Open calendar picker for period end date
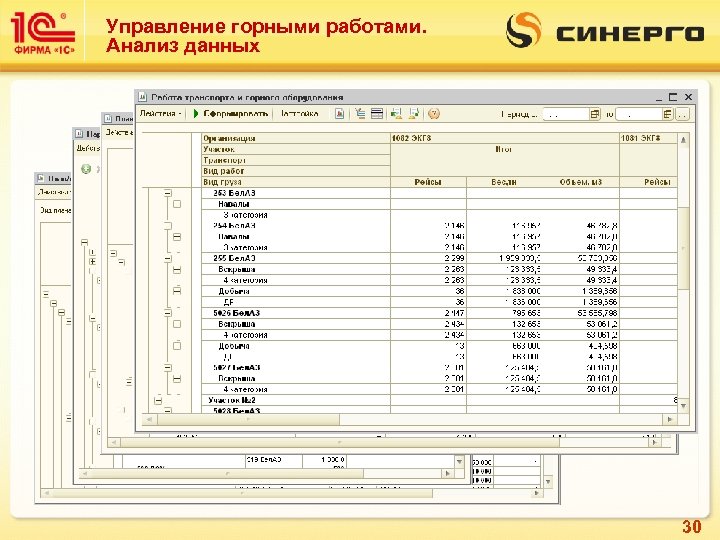Image resolution: width=720 pixels, height=540 pixels. click(x=668, y=114)
